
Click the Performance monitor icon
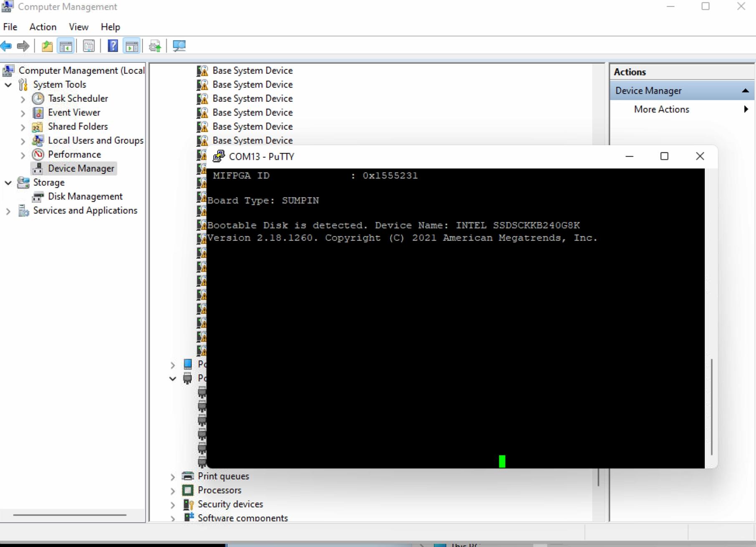[38, 154]
